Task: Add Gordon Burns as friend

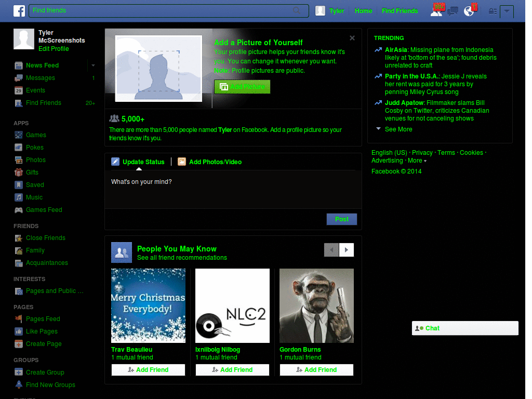Action: [316, 370]
